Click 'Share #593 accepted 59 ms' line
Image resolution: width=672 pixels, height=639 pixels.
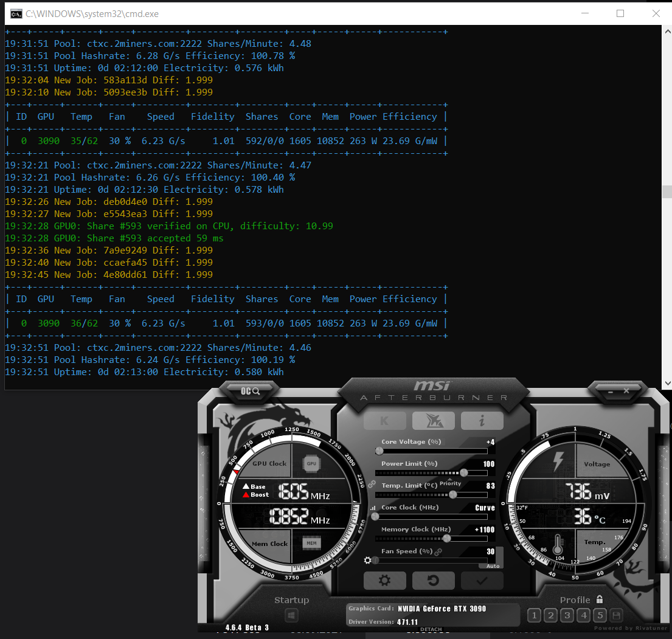[114, 238]
